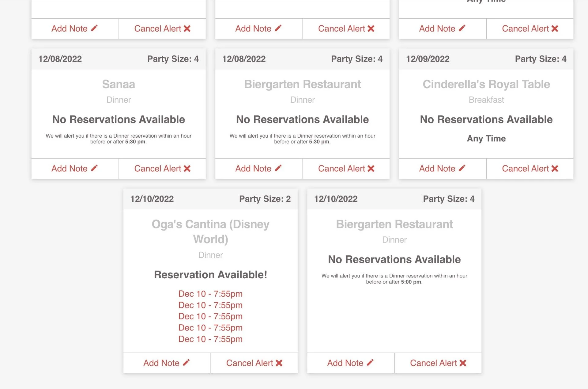Click pencil icon on Cinderella's Royal Table card

point(462,168)
